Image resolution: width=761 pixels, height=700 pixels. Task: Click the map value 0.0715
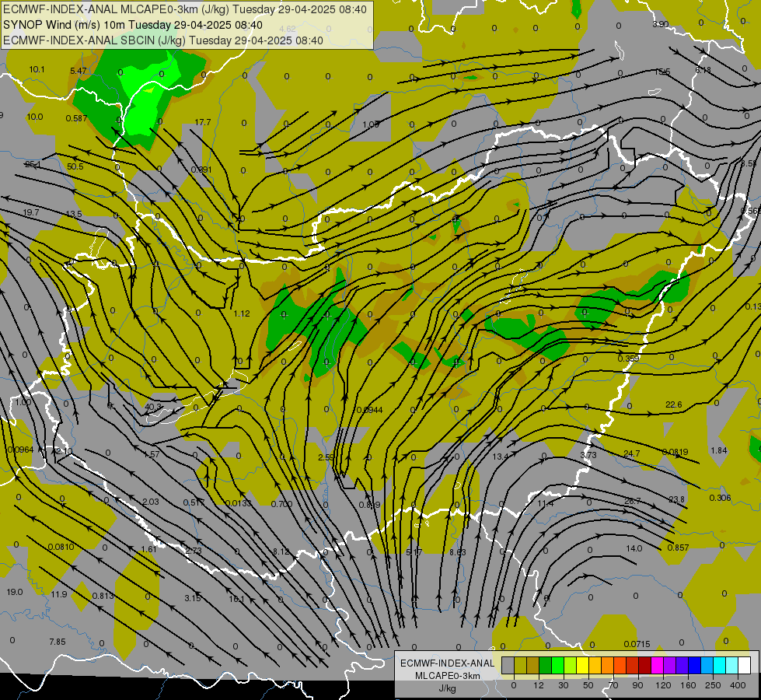[x=637, y=644]
